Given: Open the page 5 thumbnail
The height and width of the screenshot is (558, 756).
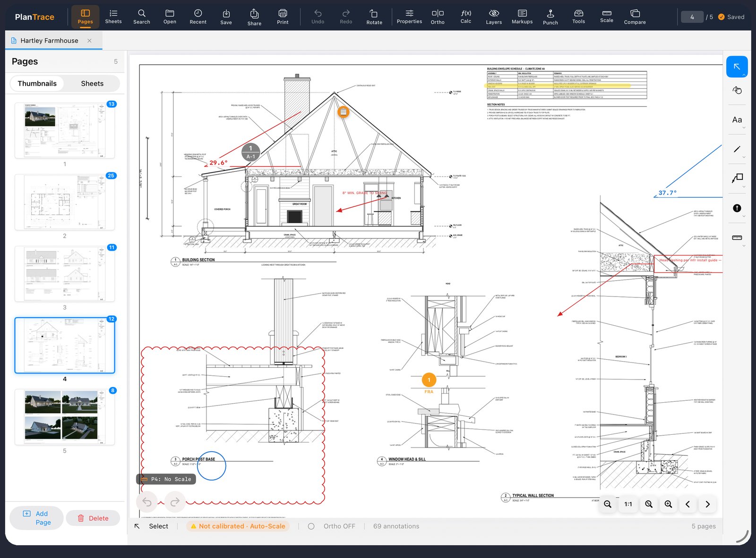Looking at the screenshot, I should coord(65,417).
